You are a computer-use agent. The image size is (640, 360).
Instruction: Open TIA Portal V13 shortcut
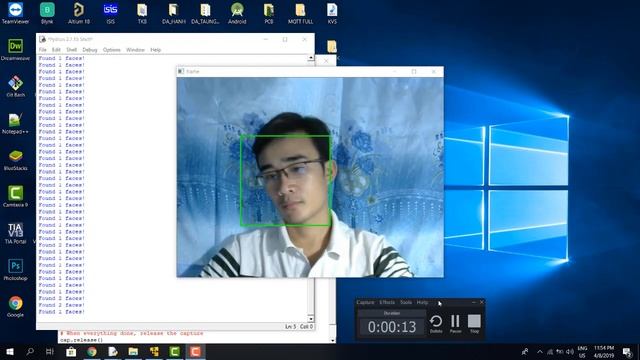(x=16, y=233)
